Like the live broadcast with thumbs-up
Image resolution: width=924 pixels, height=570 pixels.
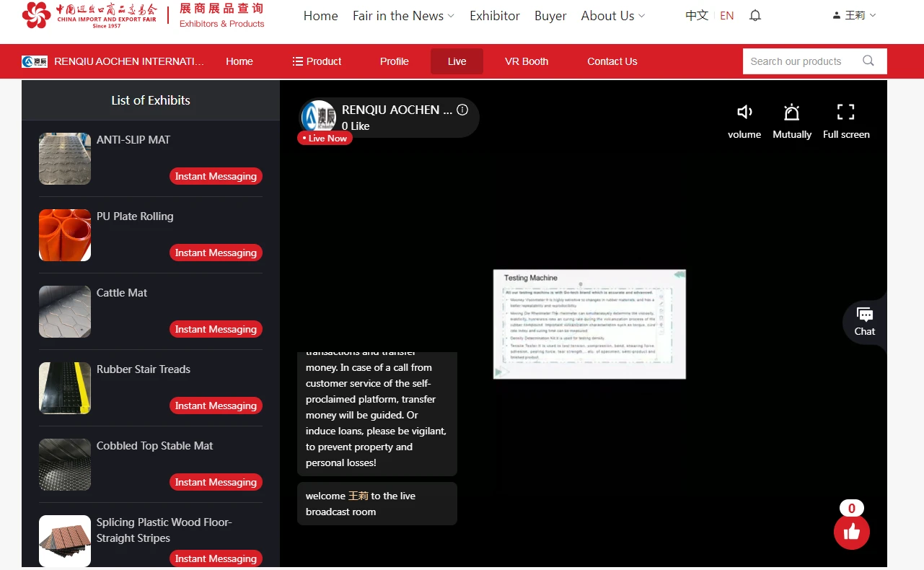(x=852, y=532)
